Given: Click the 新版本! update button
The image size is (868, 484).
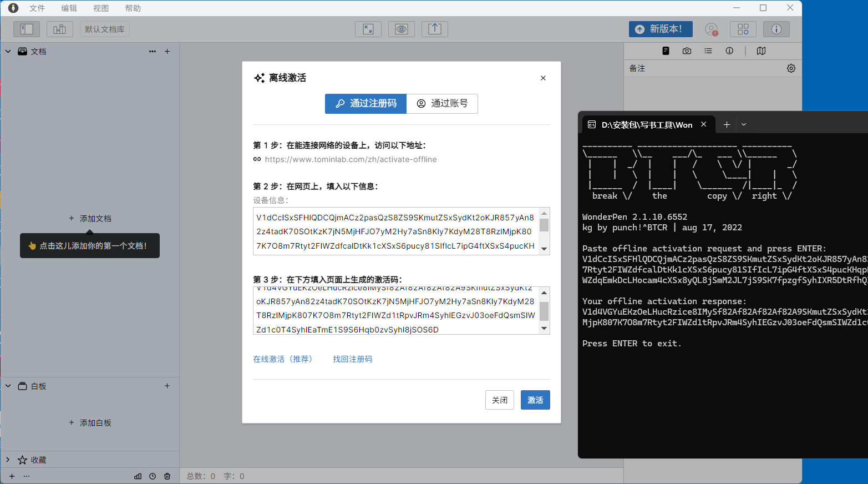Looking at the screenshot, I should point(661,29).
